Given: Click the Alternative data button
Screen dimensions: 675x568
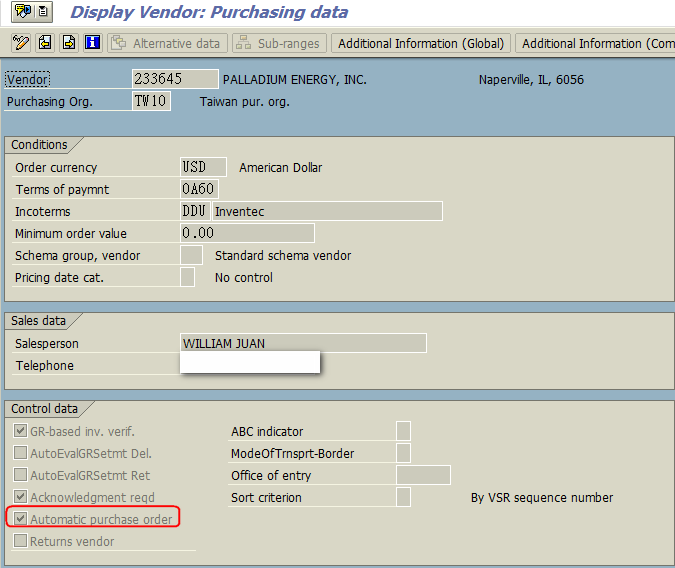Looking at the screenshot, I should pyautogui.click(x=167, y=43).
